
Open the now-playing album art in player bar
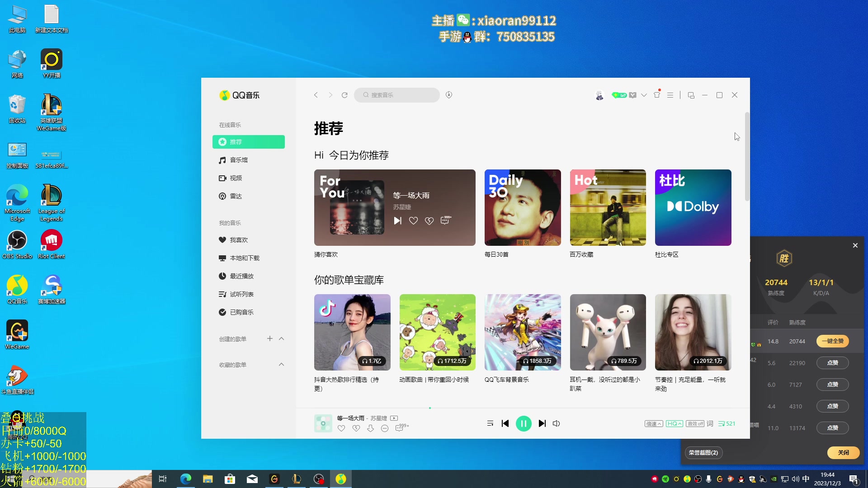[x=323, y=423]
